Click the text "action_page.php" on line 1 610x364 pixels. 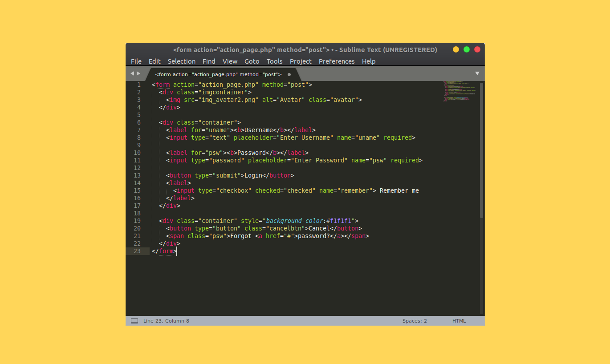228,85
